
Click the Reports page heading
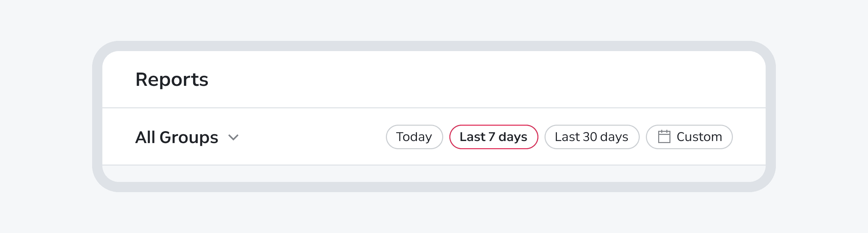pos(172,80)
